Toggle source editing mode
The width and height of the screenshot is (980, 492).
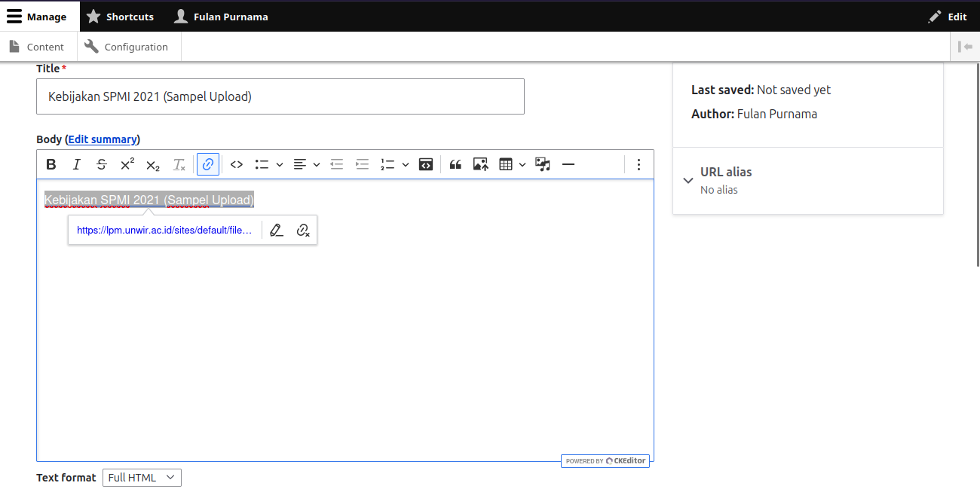tap(426, 164)
